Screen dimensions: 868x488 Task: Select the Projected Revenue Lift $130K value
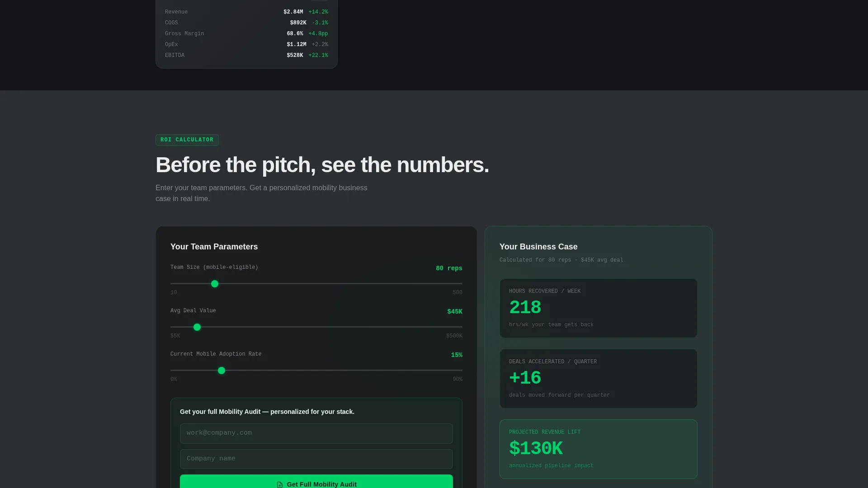click(x=536, y=449)
